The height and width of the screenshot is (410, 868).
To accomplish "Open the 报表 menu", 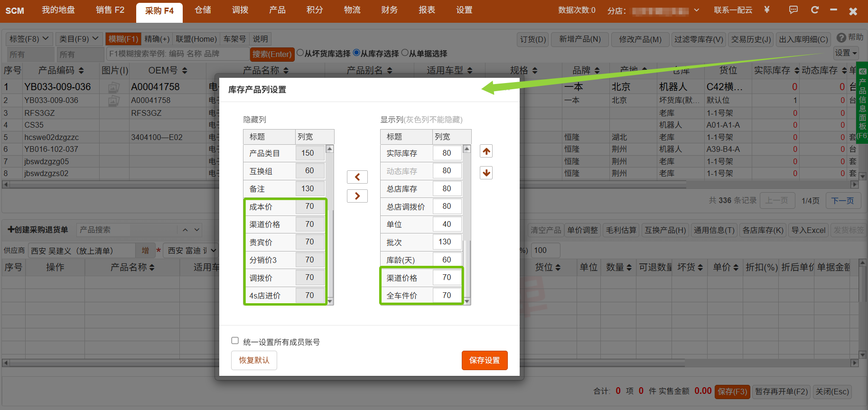I will 427,10.
